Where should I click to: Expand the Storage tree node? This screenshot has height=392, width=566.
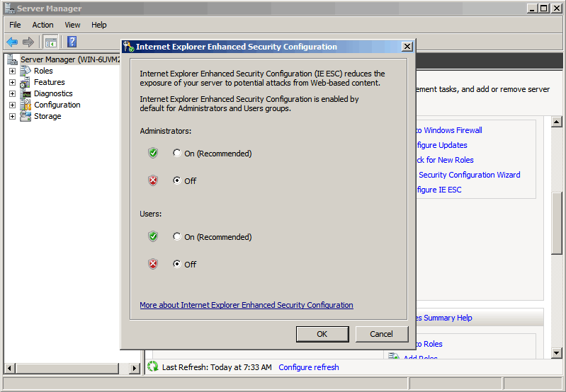[x=12, y=117]
